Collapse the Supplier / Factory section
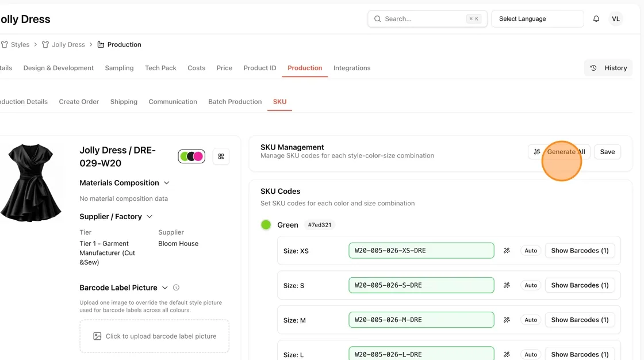The width and height of the screenshot is (644, 360). pos(149,217)
